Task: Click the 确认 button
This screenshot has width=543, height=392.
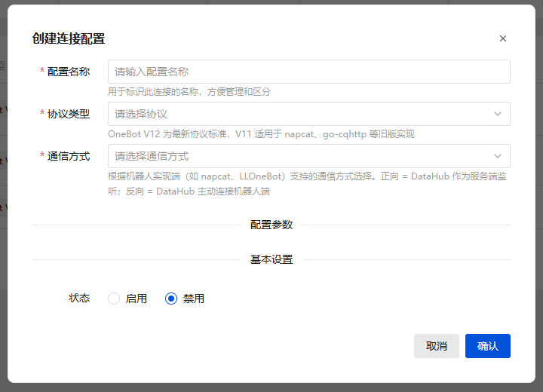Action: 488,346
